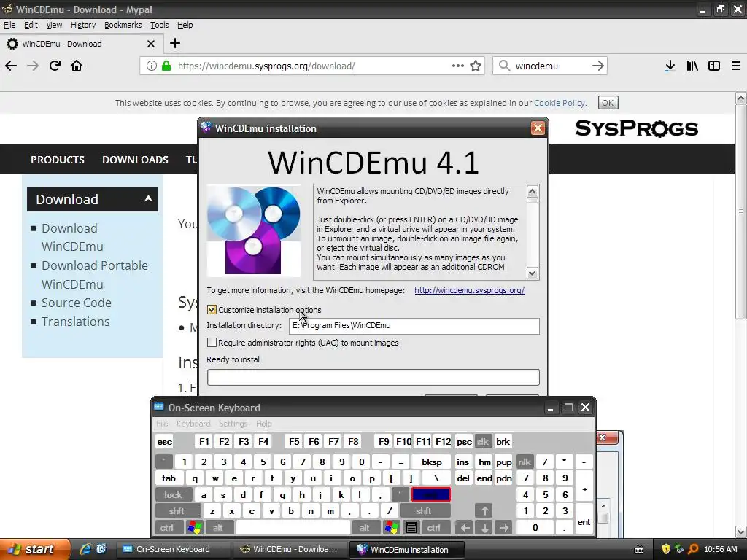View the green padlock connection details
Viewport: 747px width, 560px height.
166,66
